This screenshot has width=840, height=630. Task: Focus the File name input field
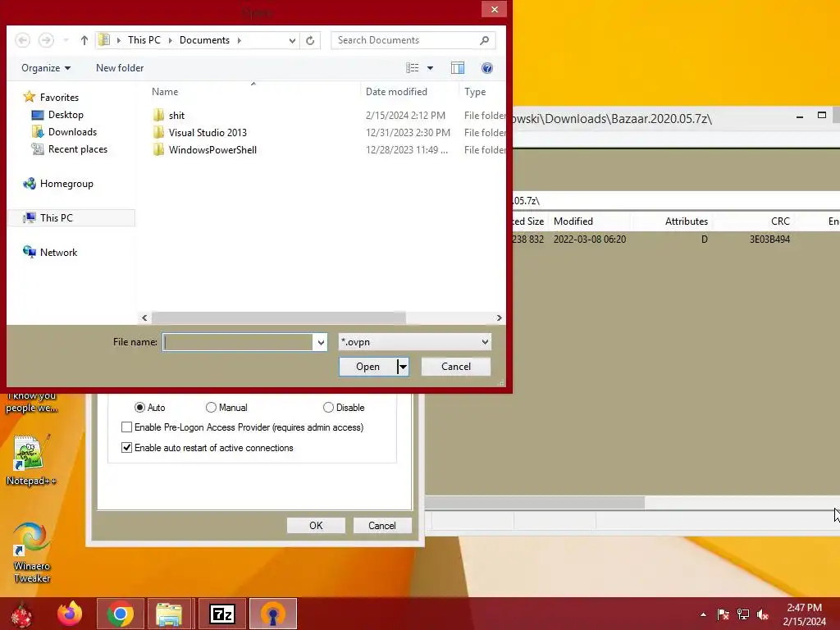238,342
